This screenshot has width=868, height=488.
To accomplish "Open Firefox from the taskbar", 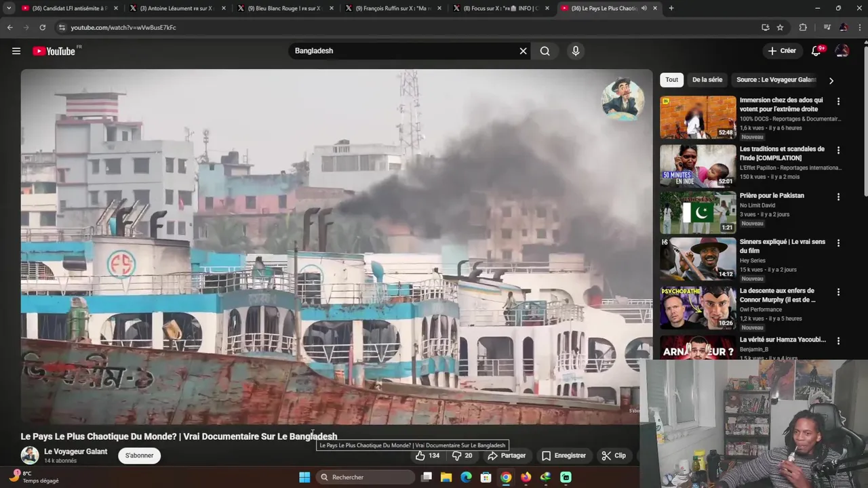I will click(x=526, y=477).
